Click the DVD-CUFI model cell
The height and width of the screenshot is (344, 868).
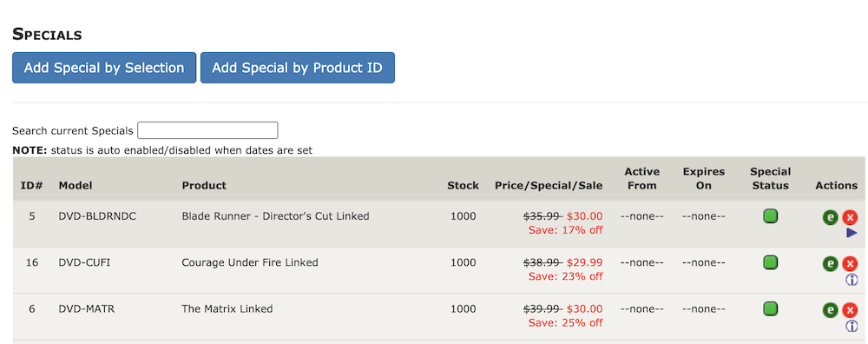(x=84, y=262)
